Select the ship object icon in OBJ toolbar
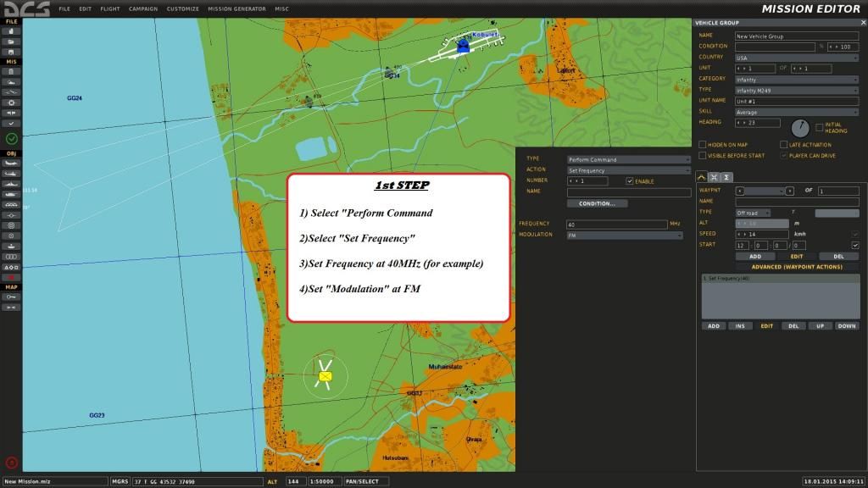This screenshot has width=868, height=488. [11, 184]
